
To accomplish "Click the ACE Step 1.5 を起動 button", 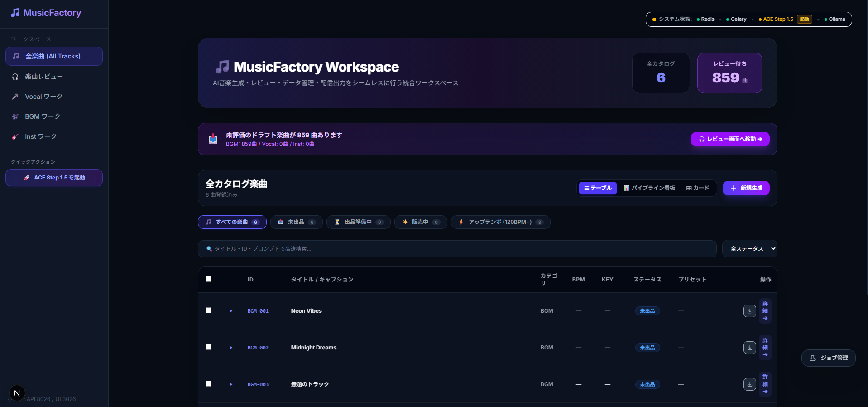I will pos(54,178).
